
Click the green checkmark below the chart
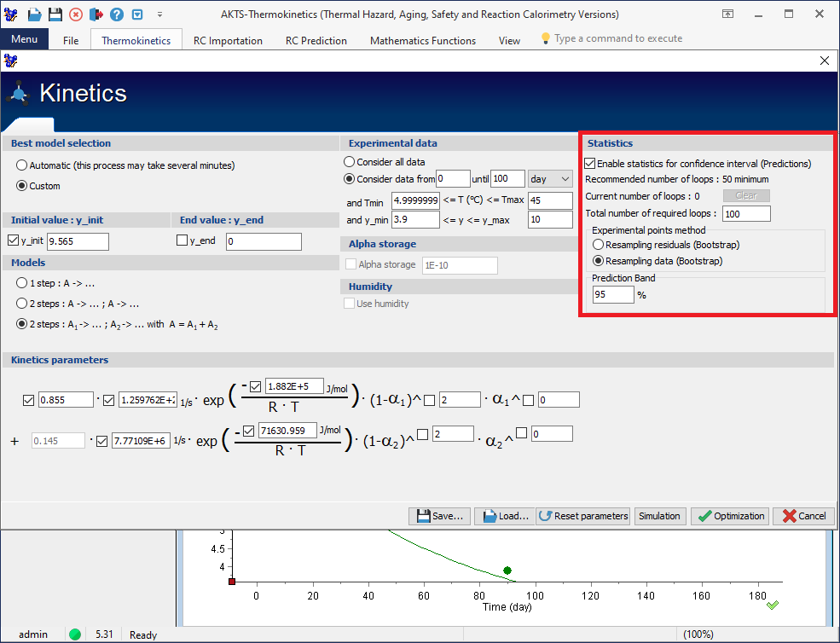click(772, 605)
